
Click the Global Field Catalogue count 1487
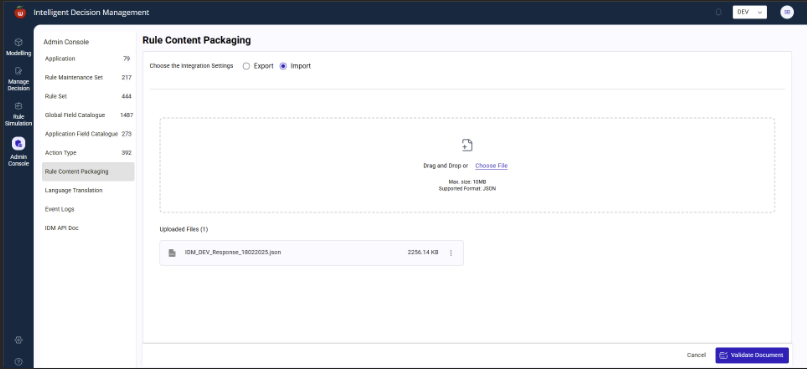point(127,115)
